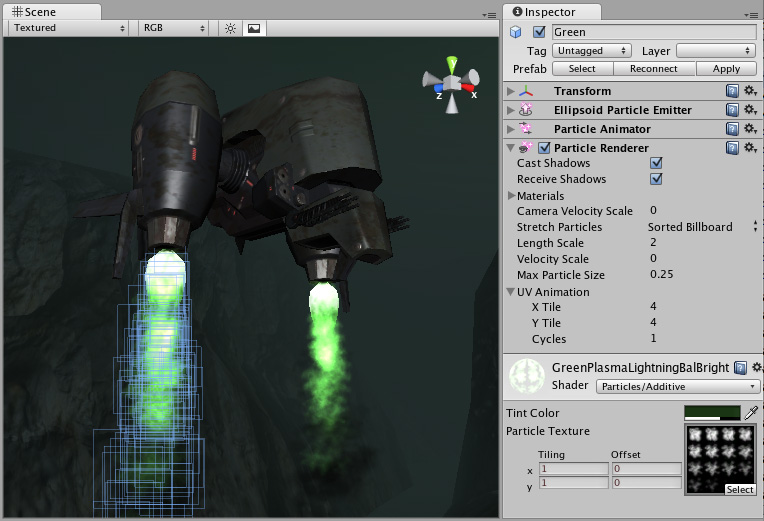The width and height of the screenshot is (764, 521).
Task: Open help for GreenPlasmaLightningBalBright material
Action: click(740, 368)
